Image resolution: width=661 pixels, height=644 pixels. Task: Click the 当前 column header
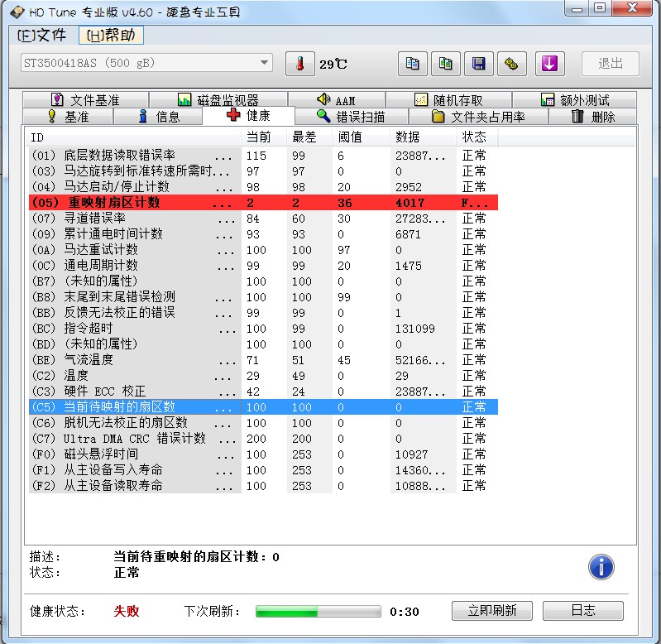tap(264, 137)
